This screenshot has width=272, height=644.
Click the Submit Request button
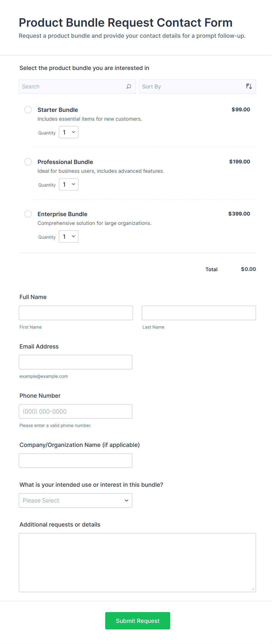[137, 621]
